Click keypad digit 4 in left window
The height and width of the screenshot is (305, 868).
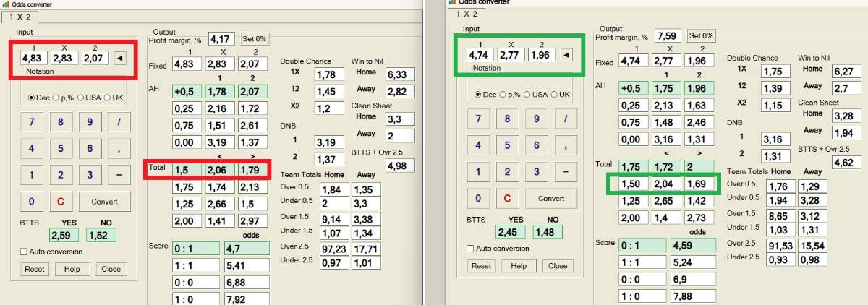(x=31, y=148)
